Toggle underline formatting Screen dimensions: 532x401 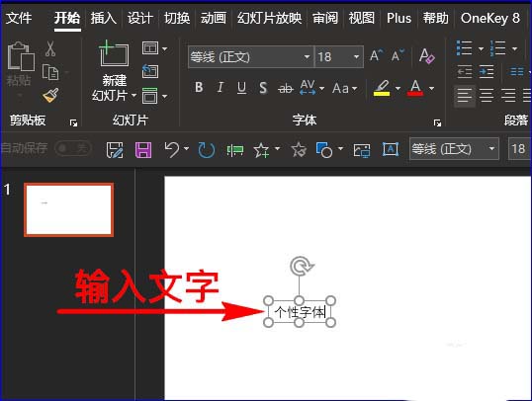[241, 88]
